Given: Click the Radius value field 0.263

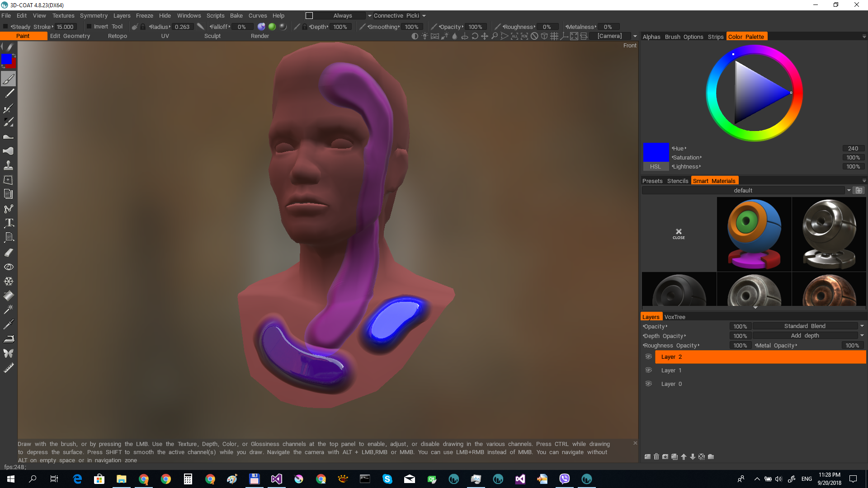Looking at the screenshot, I should [182, 27].
